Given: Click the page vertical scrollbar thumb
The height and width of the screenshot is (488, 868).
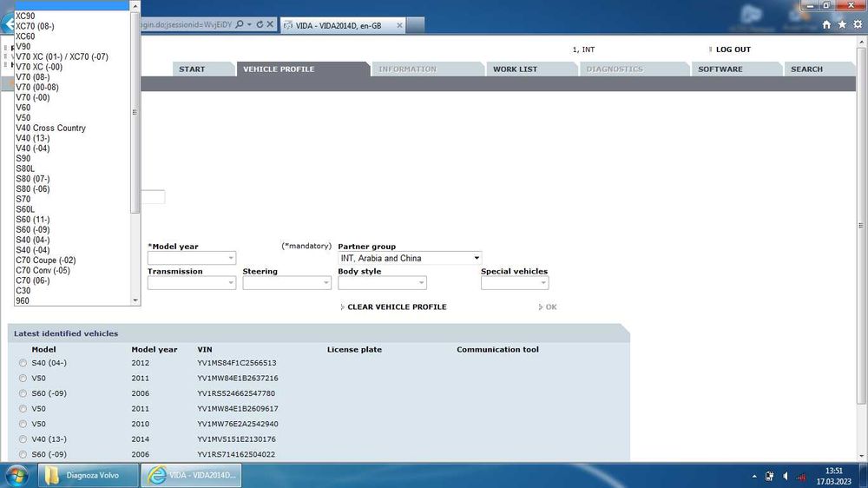Looking at the screenshot, I should 861,225.
